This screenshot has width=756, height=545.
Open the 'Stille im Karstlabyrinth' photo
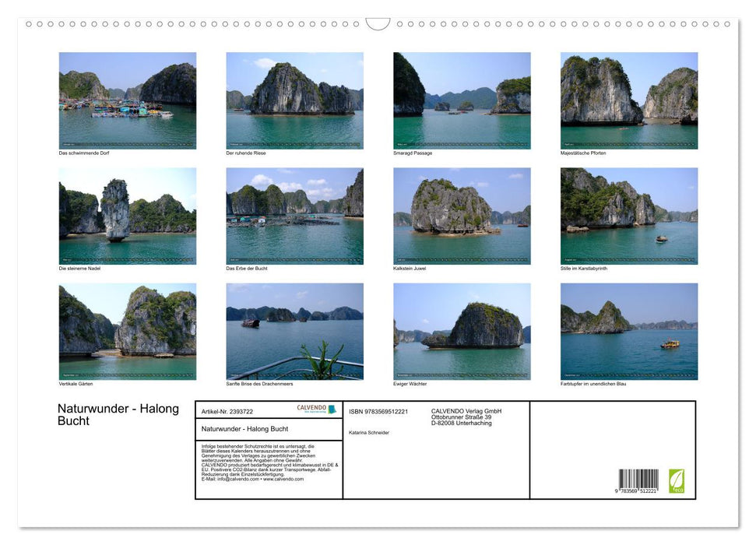[629, 216]
